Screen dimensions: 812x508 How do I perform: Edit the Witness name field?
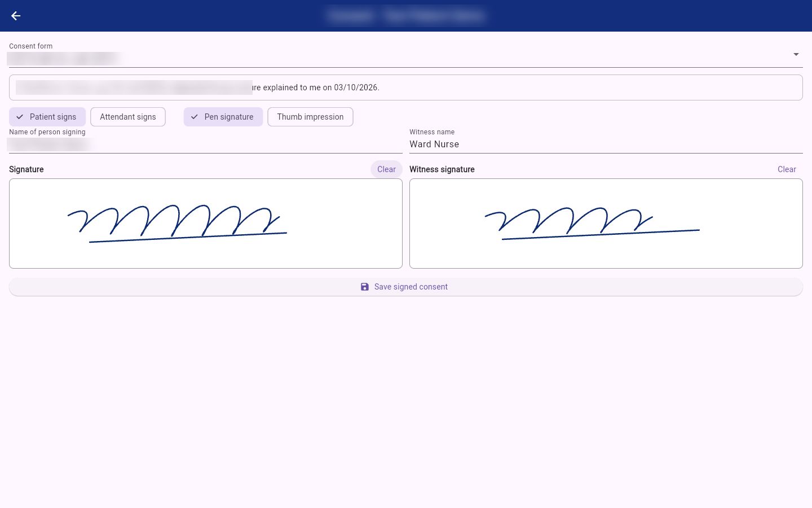tap(606, 141)
